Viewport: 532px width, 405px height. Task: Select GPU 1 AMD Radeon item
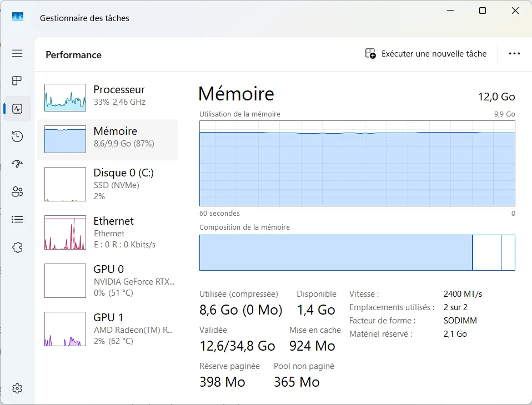(x=108, y=329)
